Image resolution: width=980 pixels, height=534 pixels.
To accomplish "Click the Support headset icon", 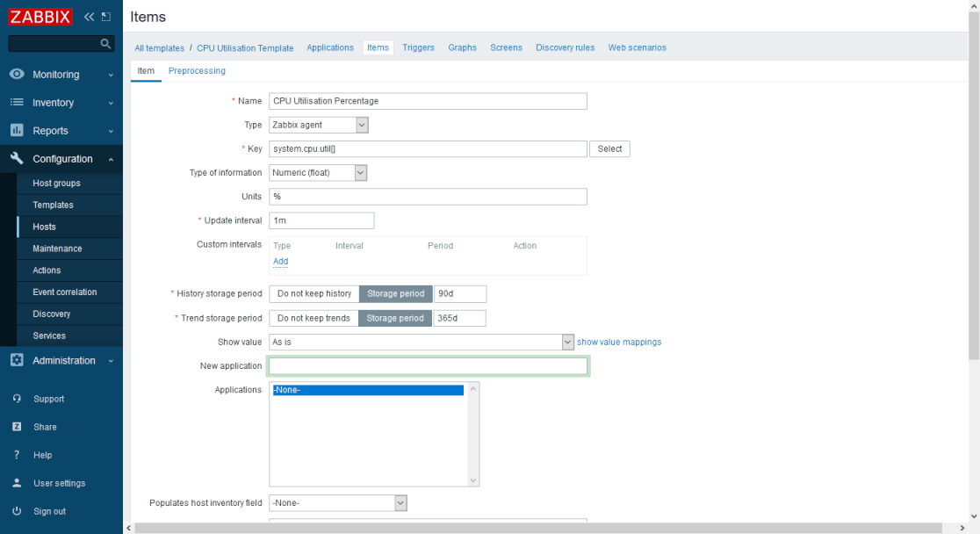I will [x=17, y=399].
